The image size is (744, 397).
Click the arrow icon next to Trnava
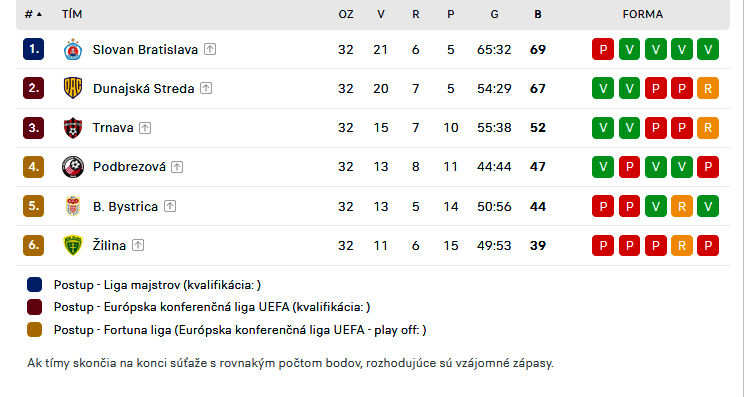[145, 128]
